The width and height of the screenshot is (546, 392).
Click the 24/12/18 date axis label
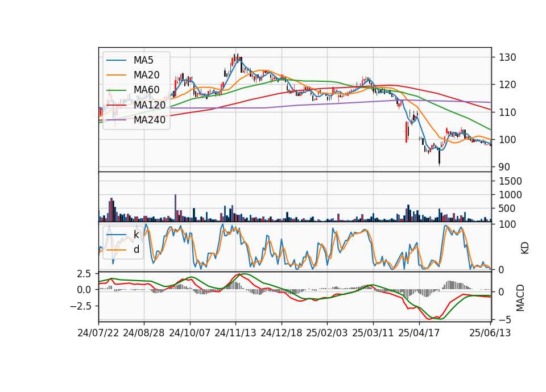pos(282,333)
